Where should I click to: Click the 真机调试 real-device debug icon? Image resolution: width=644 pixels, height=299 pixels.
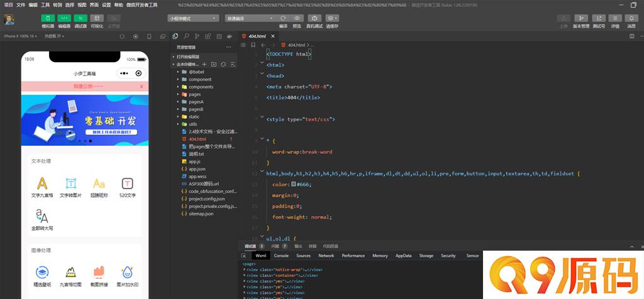314,18
